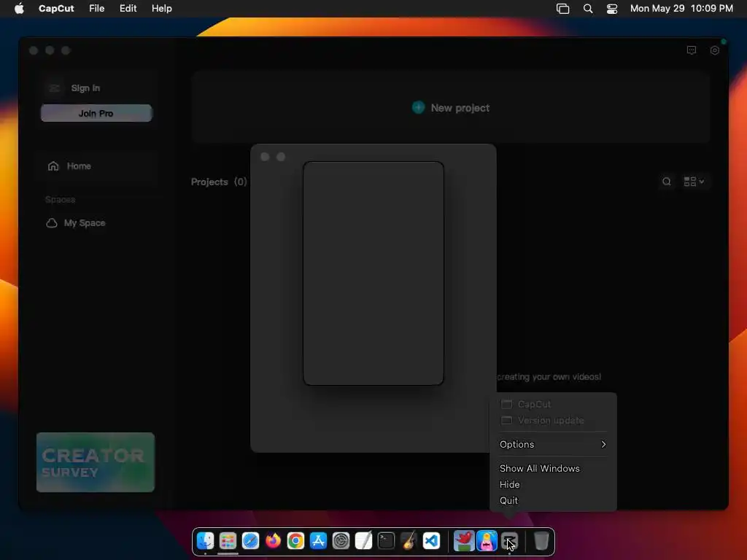This screenshot has height=560, width=747.
Task: Open Stage Manager icon in menu bar
Action: (562, 9)
